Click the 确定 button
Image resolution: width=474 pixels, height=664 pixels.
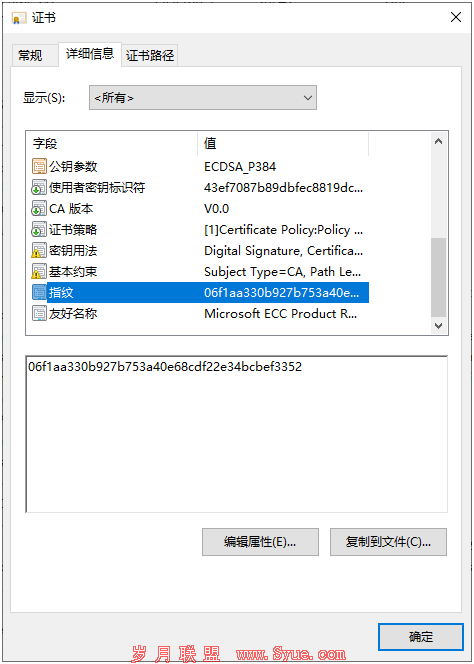coord(421,637)
